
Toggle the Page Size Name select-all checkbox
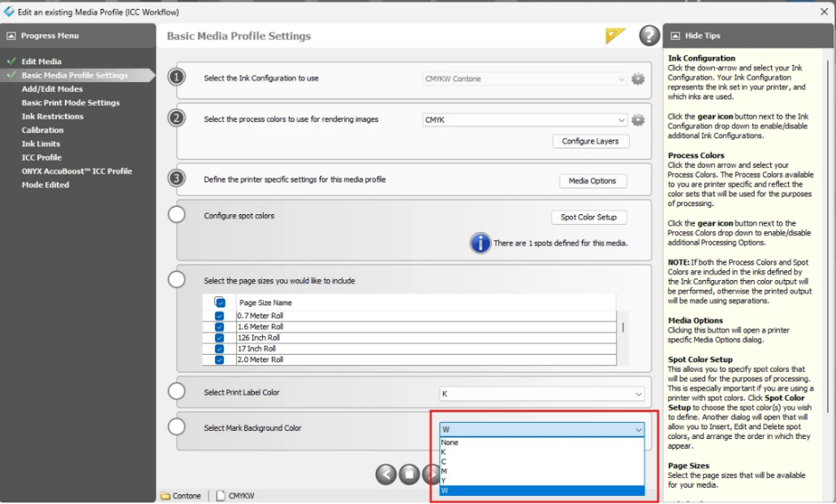(220, 302)
